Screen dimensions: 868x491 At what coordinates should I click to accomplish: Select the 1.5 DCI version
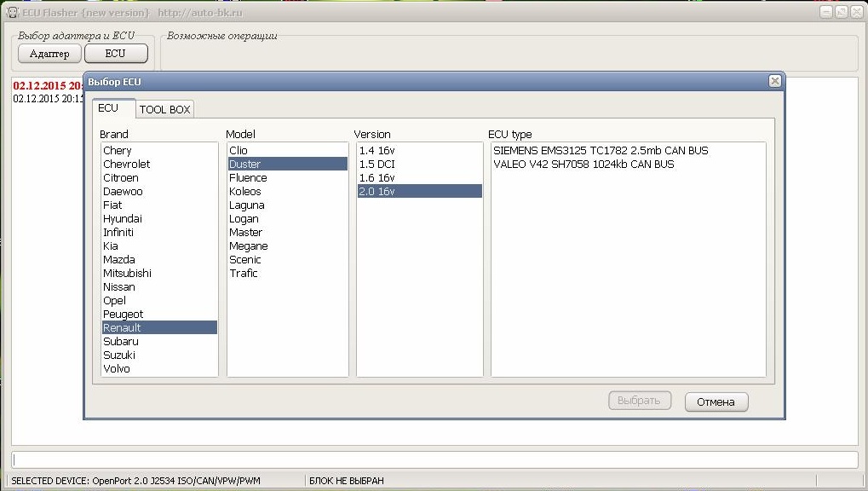pyautogui.click(x=420, y=164)
